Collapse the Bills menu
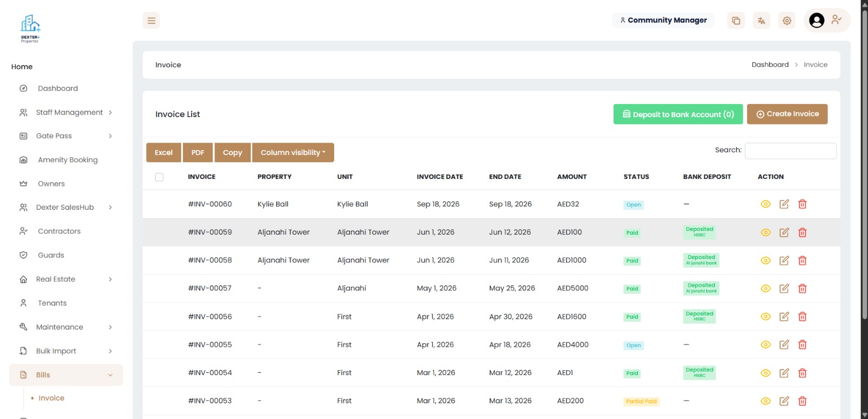Screen dimensions: 868x419 pos(66,375)
